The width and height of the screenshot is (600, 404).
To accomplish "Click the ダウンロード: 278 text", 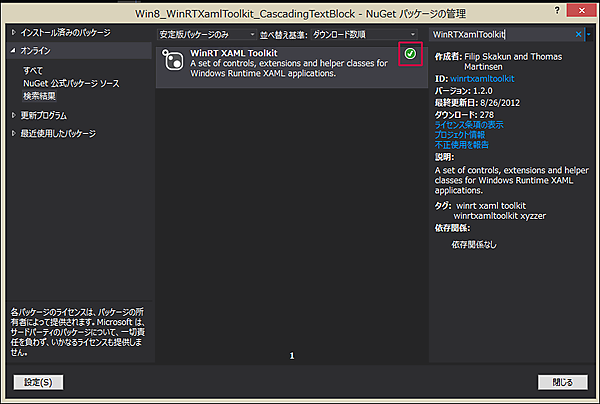I will tap(464, 114).
